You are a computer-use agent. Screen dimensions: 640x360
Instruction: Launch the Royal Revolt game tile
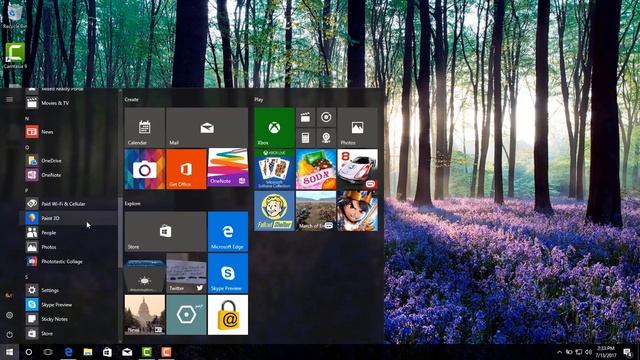pos(358,211)
